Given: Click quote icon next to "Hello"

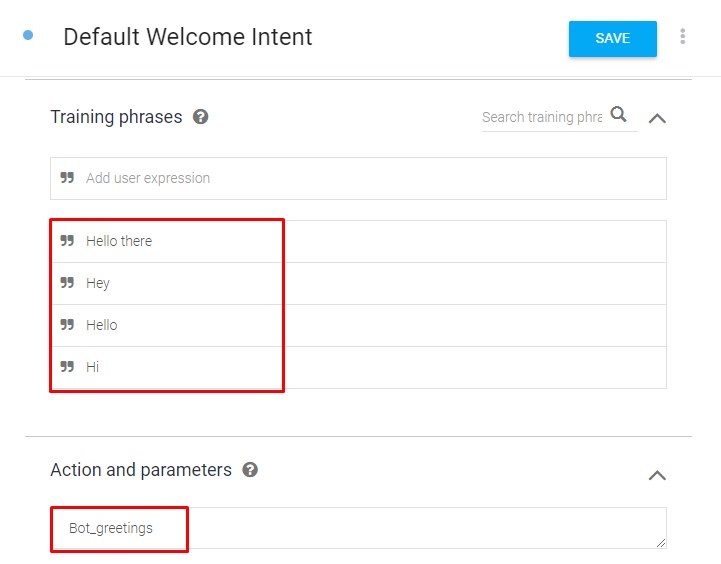Looking at the screenshot, I should click(67, 325).
